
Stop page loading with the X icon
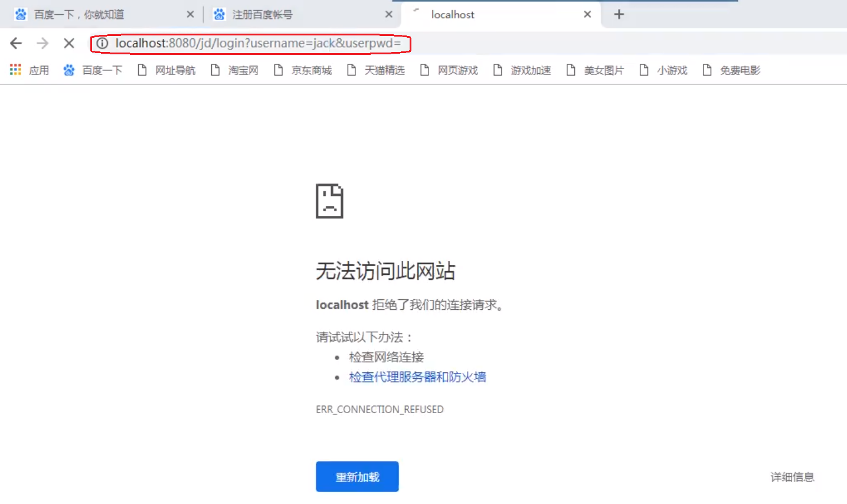coord(69,43)
